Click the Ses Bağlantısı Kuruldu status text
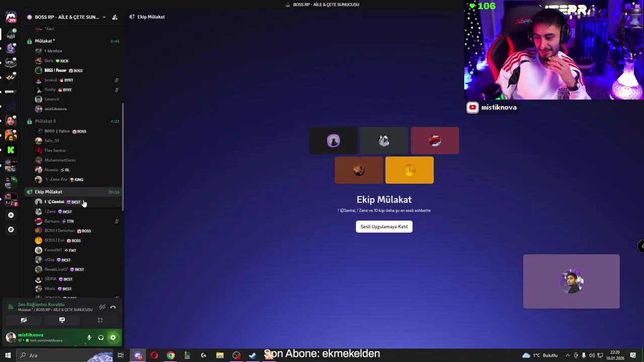Screen dimensions: 644x362 (x=41, y=305)
